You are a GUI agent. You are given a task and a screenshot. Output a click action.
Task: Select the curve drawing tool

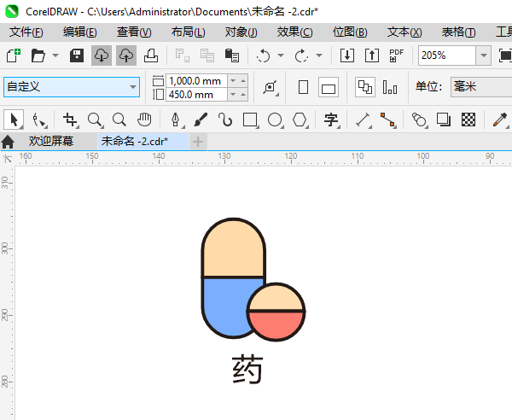225,120
